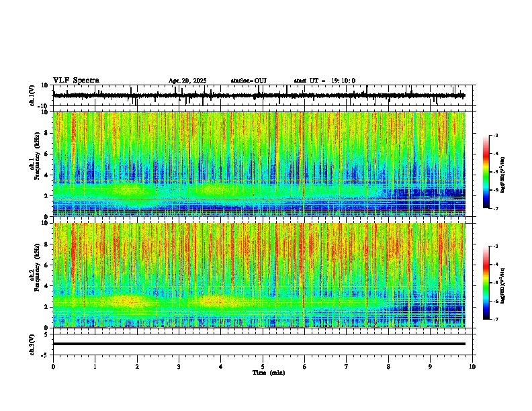532x411 pixels.
Task: Click the bright 2 kHz emission near minute 4 in ch.2
Action: coord(217,301)
